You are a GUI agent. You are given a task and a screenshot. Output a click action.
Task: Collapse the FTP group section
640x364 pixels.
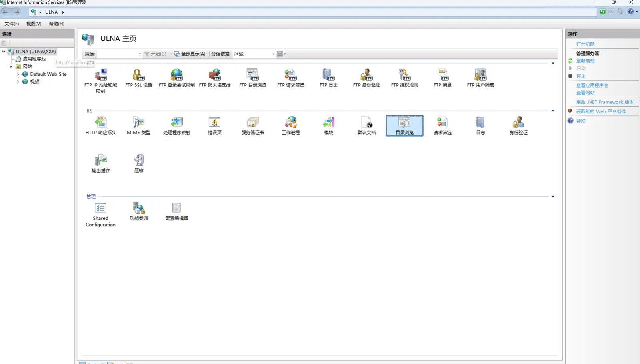point(553,64)
